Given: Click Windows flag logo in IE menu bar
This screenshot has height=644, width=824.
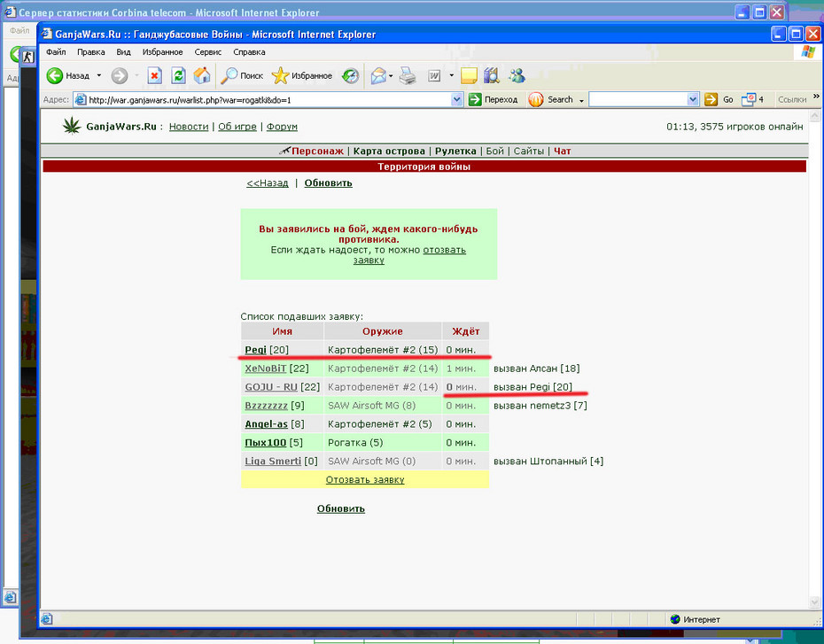Looking at the screenshot, I should coord(808,52).
